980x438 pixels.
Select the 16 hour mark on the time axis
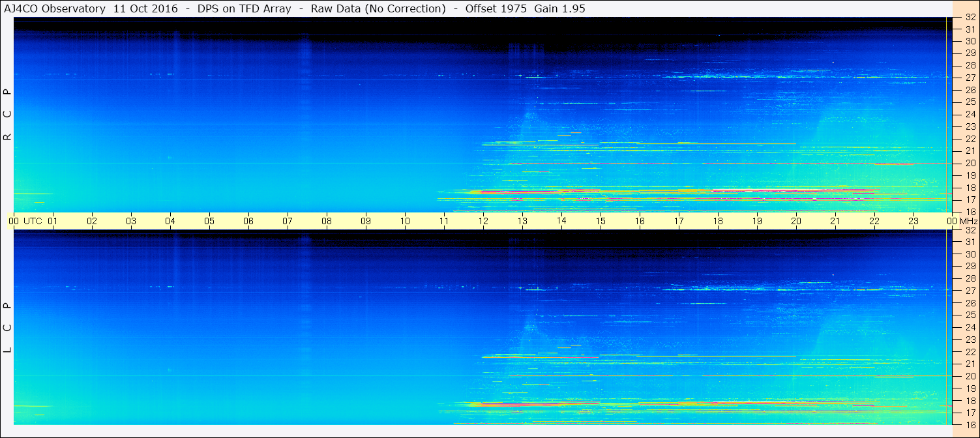(640, 221)
